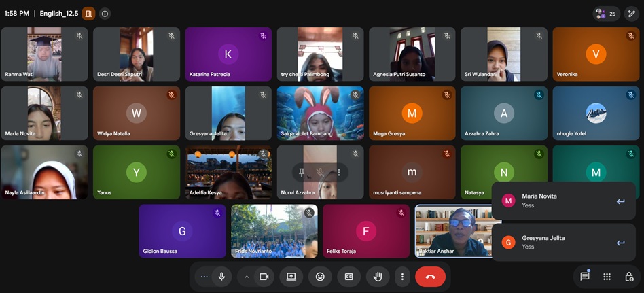Click the name label Natasya

[x=474, y=193]
